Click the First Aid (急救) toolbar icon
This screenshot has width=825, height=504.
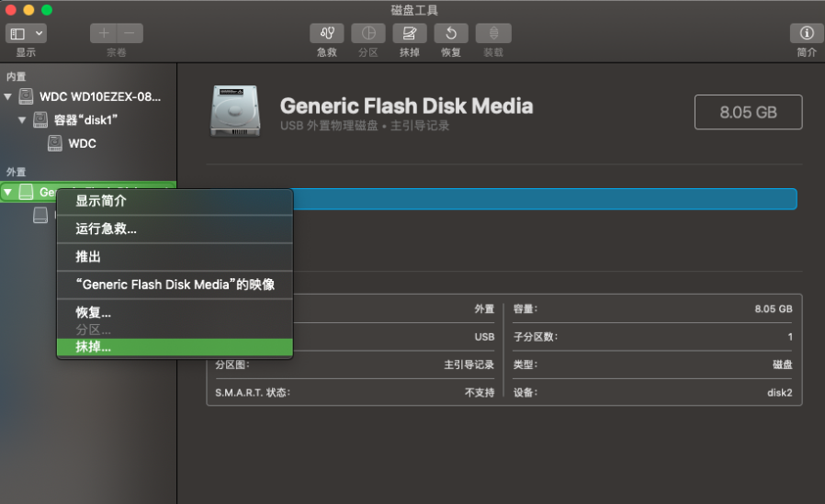(327, 33)
